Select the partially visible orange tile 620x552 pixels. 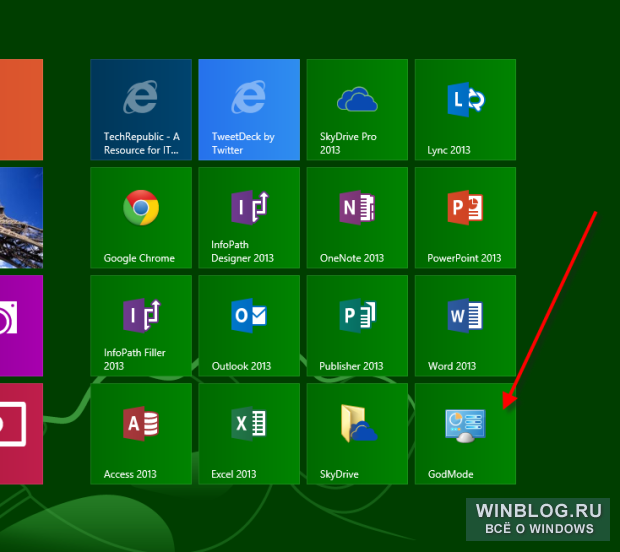click(x=21, y=110)
